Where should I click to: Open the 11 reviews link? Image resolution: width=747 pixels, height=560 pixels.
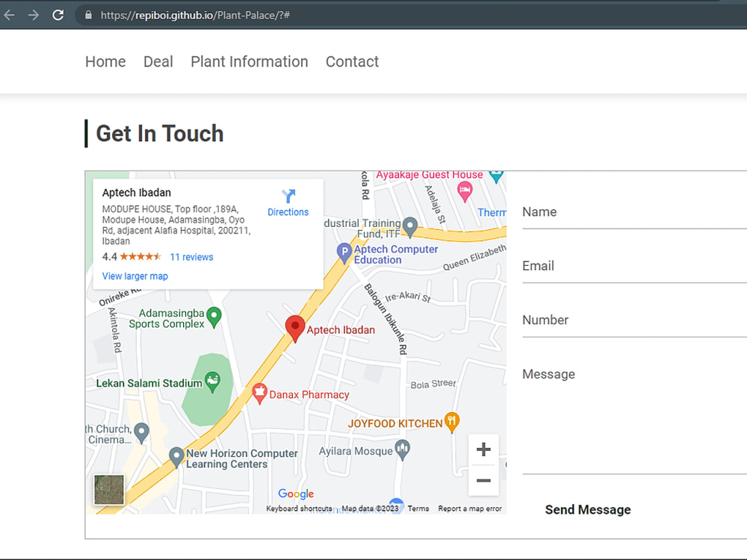[191, 257]
